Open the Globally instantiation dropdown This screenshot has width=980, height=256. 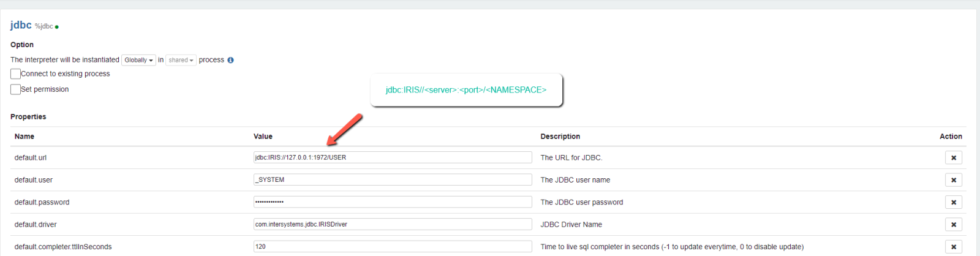click(x=138, y=60)
